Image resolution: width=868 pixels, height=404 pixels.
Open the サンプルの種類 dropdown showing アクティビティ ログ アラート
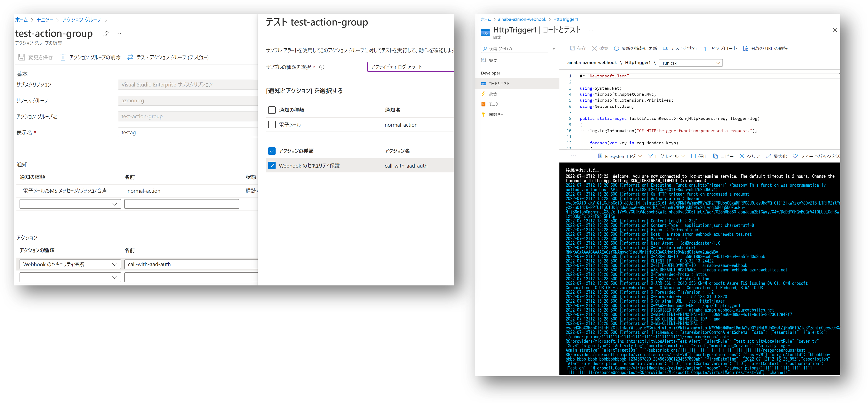point(410,67)
